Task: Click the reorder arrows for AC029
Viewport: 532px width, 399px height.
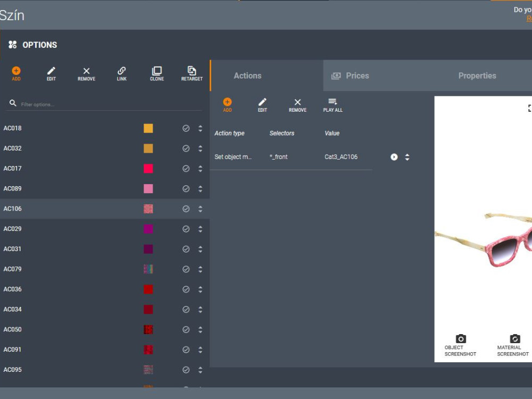Action: point(200,229)
